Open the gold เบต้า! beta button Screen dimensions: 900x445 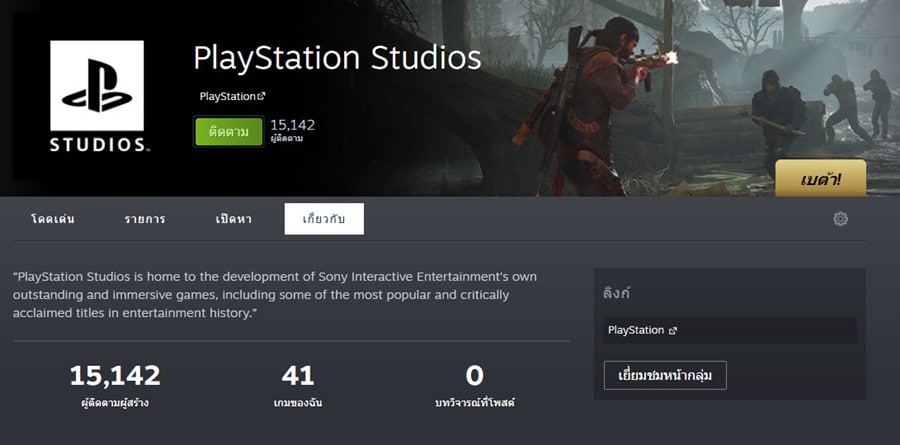[820, 179]
